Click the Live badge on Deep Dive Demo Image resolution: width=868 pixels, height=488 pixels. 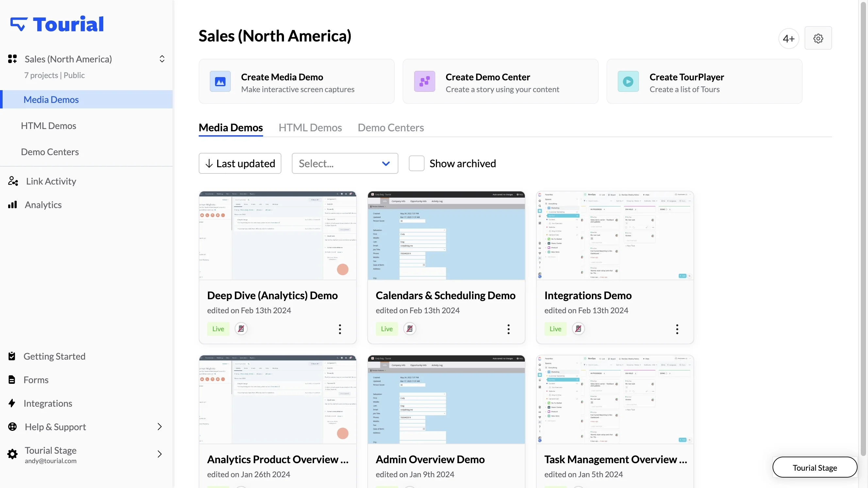[x=218, y=329]
